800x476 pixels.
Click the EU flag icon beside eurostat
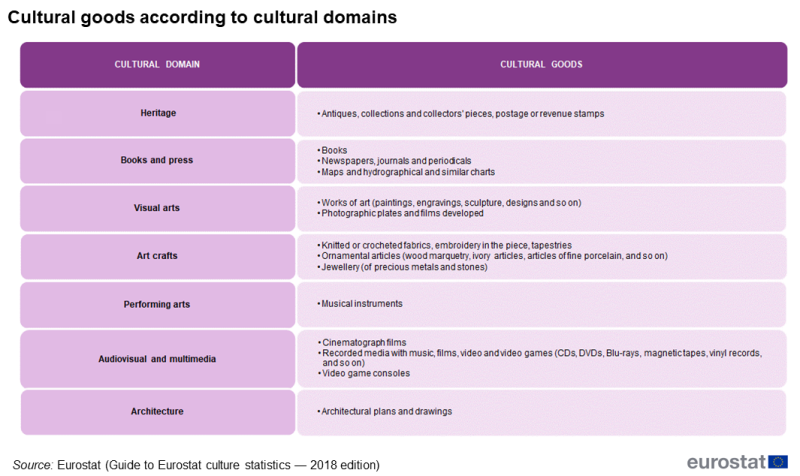point(778,462)
